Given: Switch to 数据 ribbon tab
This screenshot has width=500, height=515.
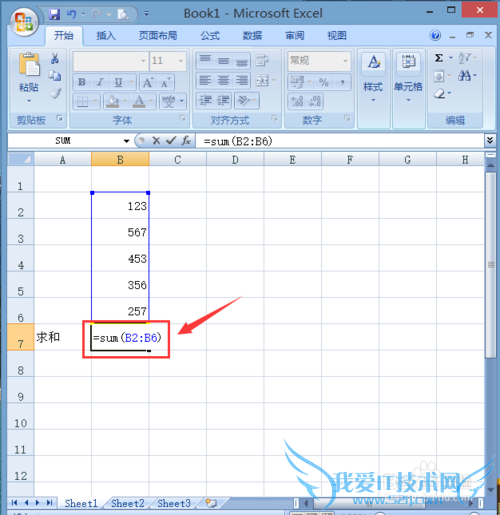Looking at the screenshot, I should pos(252,36).
